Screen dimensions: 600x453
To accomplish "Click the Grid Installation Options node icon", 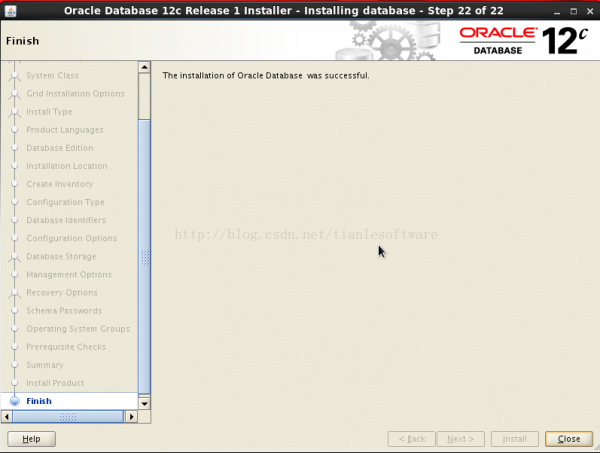I will click(15, 94).
